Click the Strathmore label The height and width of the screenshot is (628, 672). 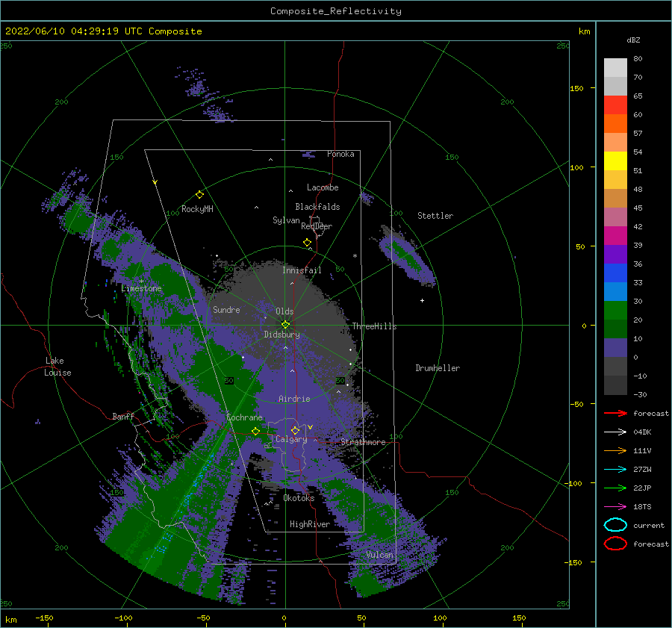coord(363,442)
